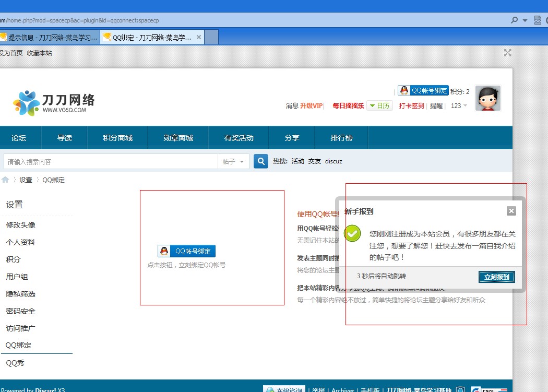The image size is (548, 392).
Task: Close the 新手报到 popup dialog
Action: pos(511,211)
